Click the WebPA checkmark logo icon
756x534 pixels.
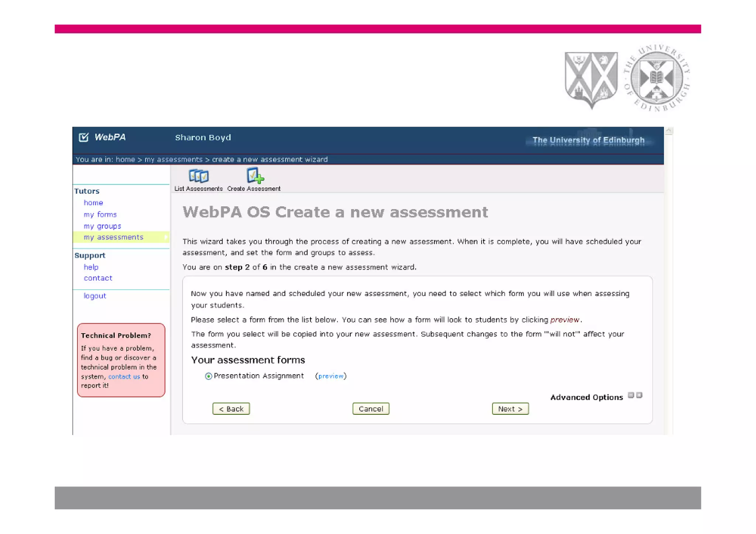pos(84,137)
